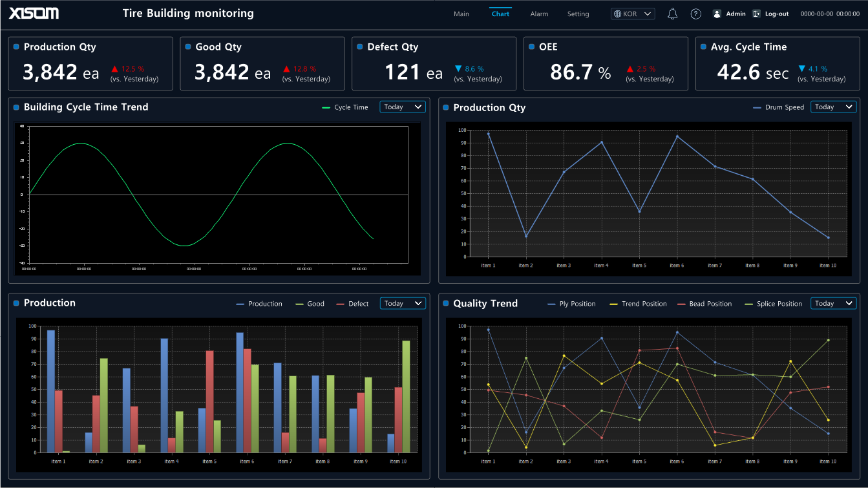Viewport: 868px width, 488px height.
Task: Toggle the Bead Position legend entry
Action: coord(705,304)
